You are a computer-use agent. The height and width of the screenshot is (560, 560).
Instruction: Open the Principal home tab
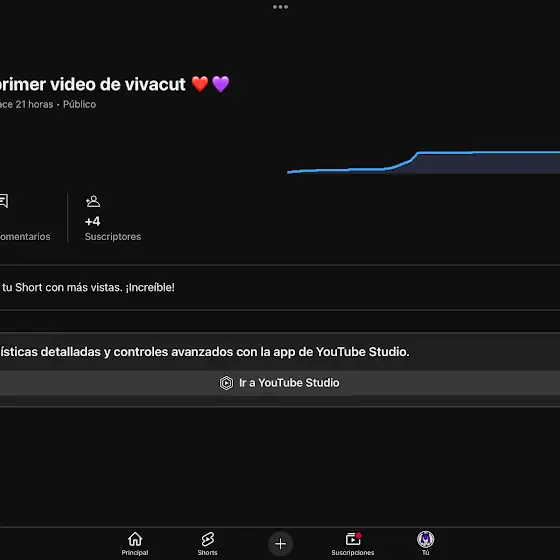(135, 544)
